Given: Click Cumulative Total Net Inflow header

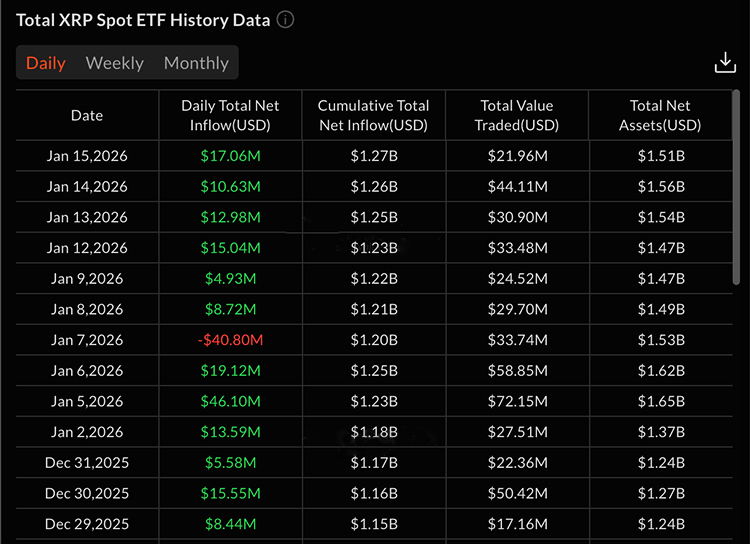Looking at the screenshot, I should pos(373,115).
